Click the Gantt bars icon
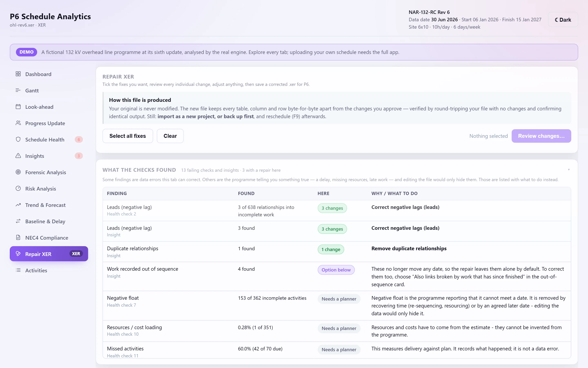 18,90
